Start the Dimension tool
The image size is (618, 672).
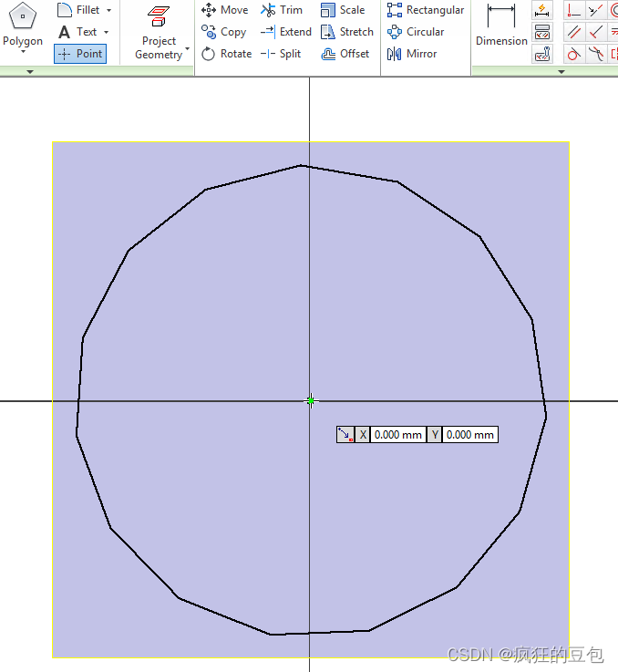tap(501, 26)
